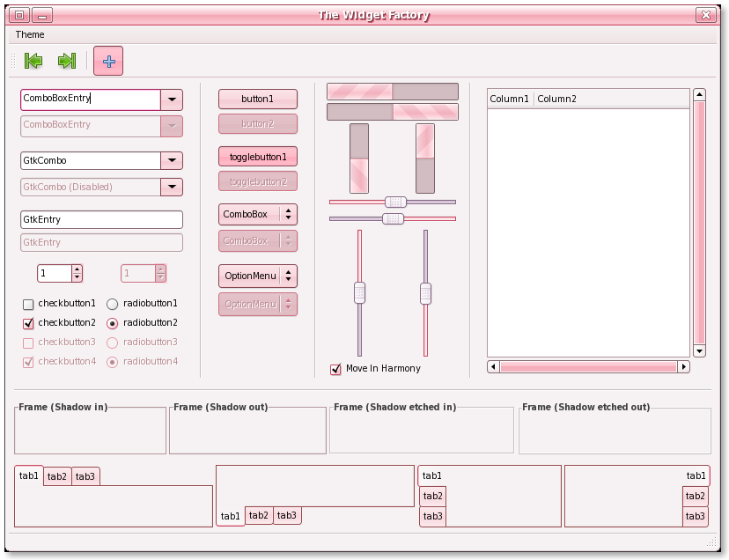
Task: Click the GtkCombo text field
Action: pos(91,160)
